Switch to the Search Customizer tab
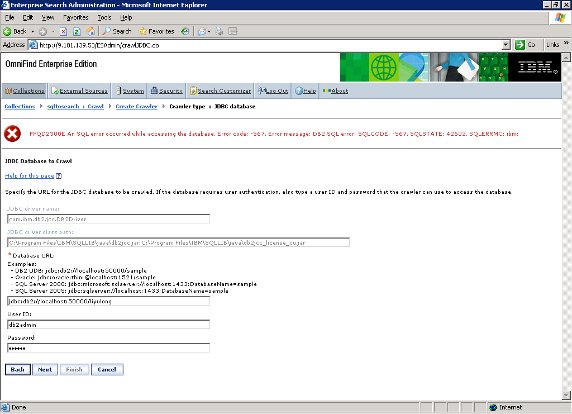The height and width of the screenshot is (414, 572). tap(220, 91)
